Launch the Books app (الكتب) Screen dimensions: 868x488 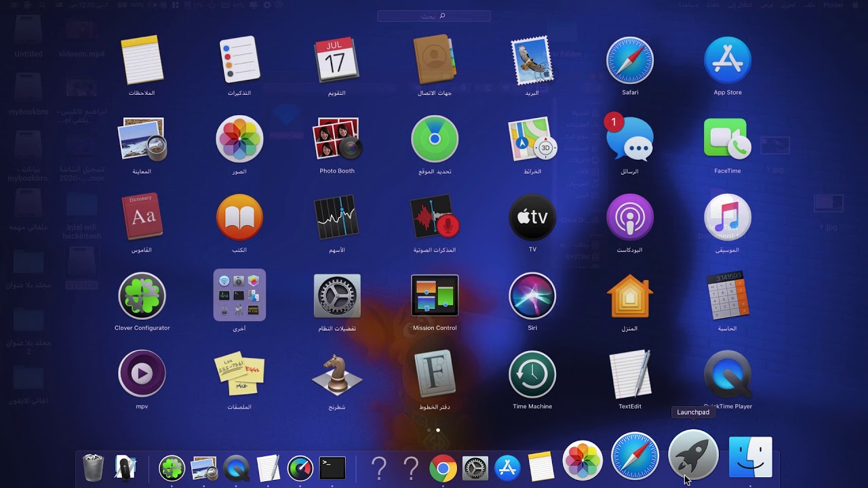[239, 218]
